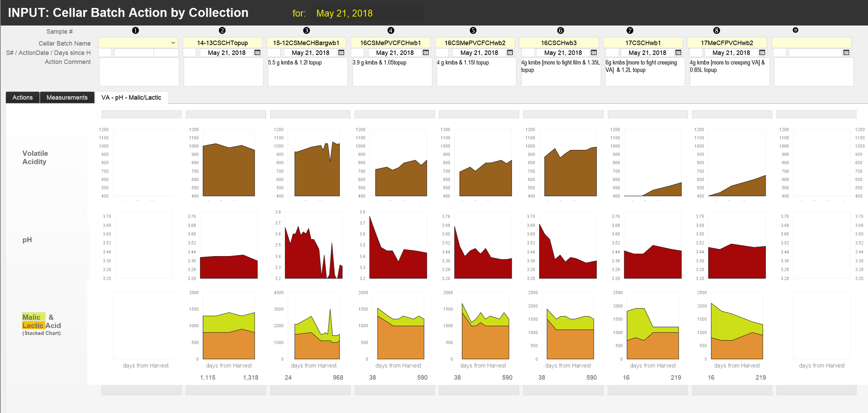
Task: Expand the sample 1 Cellar Batch Name dropdown
Action: pos(173,43)
